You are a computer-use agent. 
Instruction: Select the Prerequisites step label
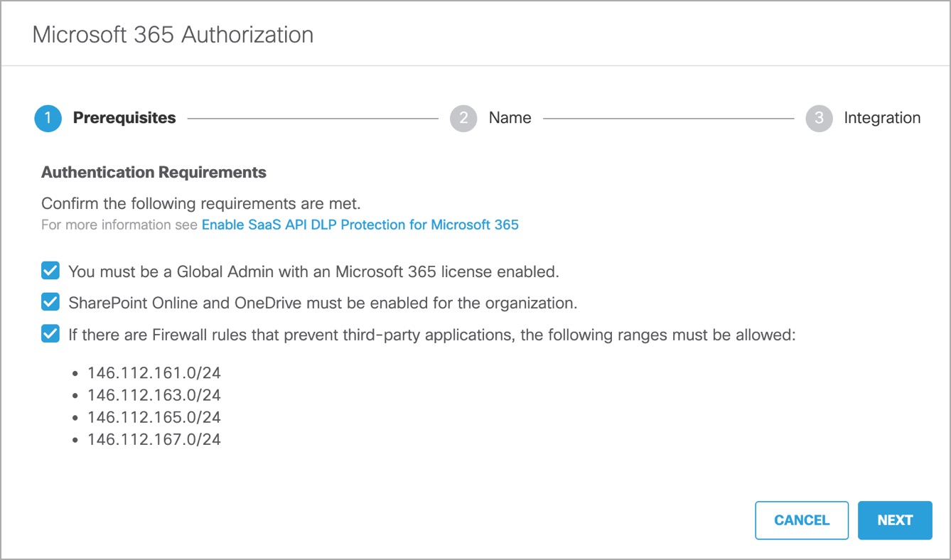(124, 118)
